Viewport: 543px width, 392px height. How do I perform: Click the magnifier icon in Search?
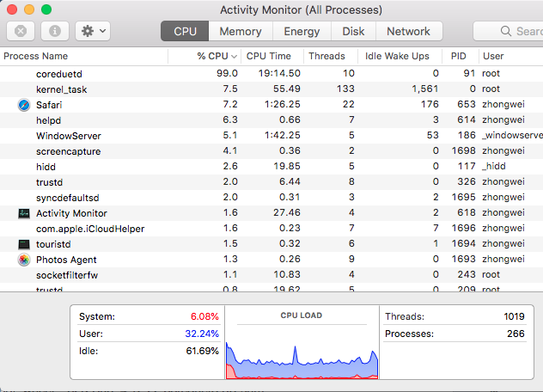(506, 31)
